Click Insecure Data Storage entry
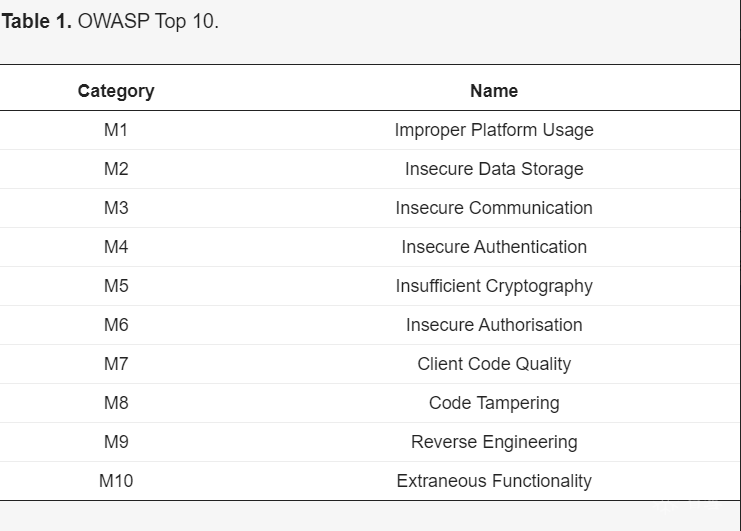 point(494,169)
